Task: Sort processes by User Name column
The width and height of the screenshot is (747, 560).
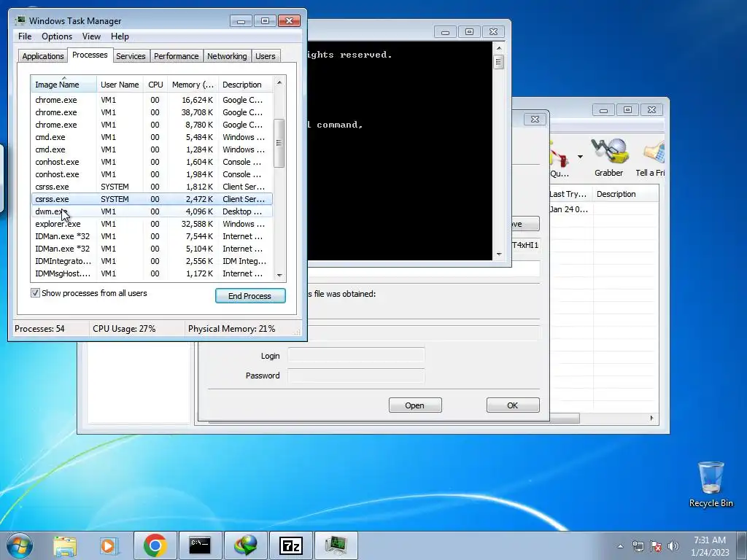Action: (x=120, y=85)
